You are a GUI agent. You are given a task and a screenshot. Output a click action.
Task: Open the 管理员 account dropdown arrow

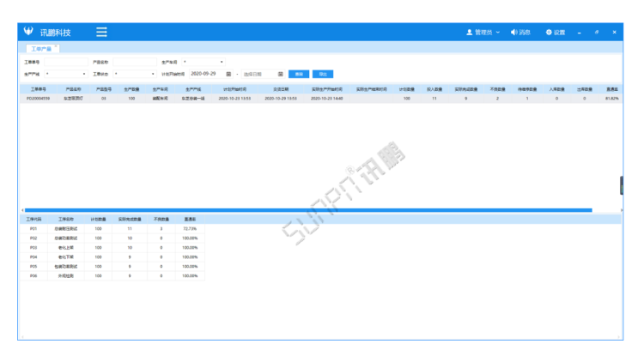pos(498,32)
